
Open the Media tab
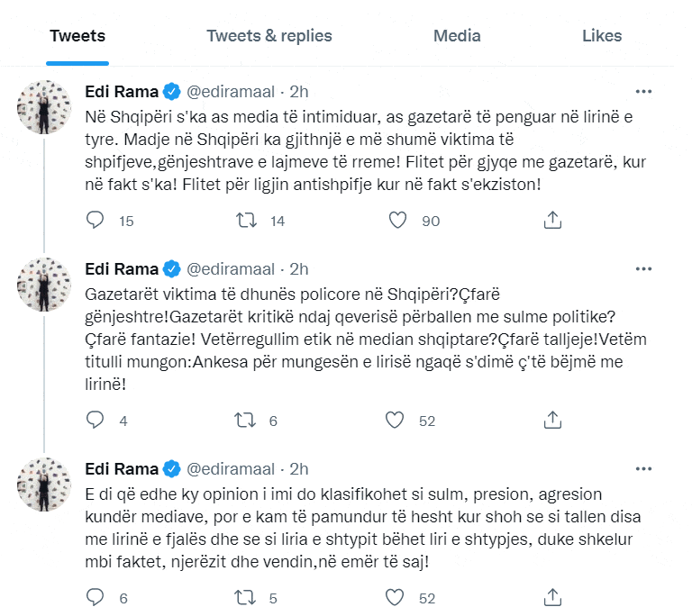coord(457,36)
